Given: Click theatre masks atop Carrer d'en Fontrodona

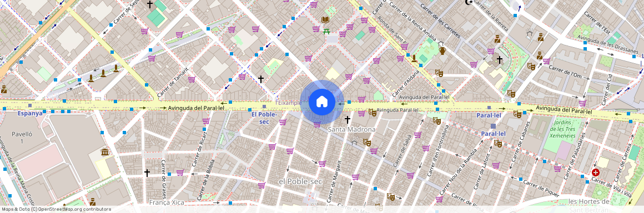Looking at the screenshot, I should [436, 121].
